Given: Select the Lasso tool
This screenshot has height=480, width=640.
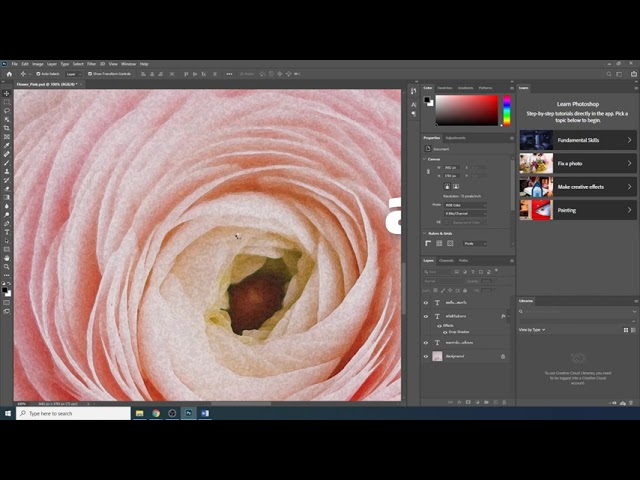Looking at the screenshot, I should pyautogui.click(x=7, y=111).
